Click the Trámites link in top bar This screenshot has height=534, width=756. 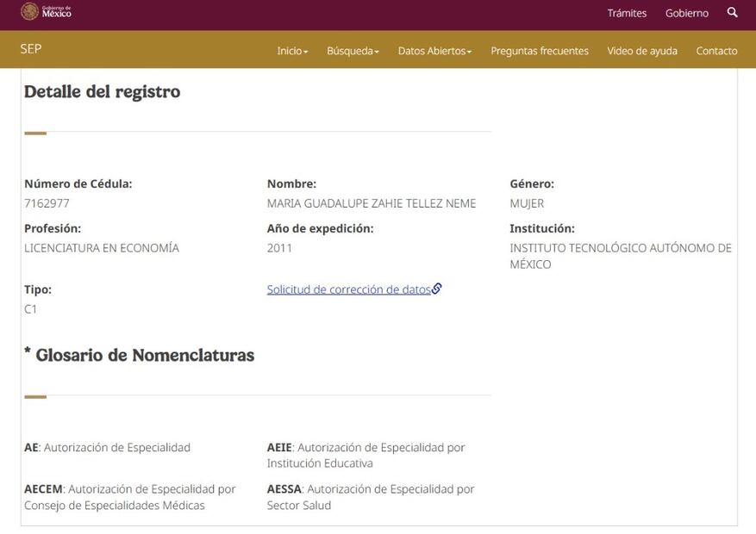tap(627, 13)
